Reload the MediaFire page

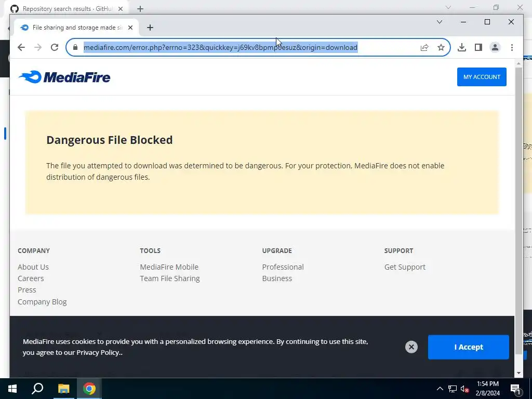pos(55,47)
